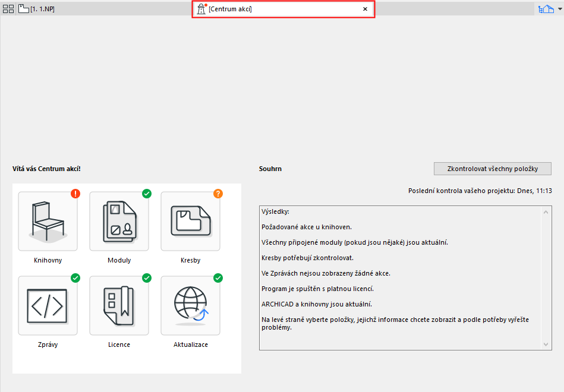Image resolution: width=564 pixels, height=392 pixels.
Task: Click the results scrollbar down arrow
Action: click(x=546, y=344)
